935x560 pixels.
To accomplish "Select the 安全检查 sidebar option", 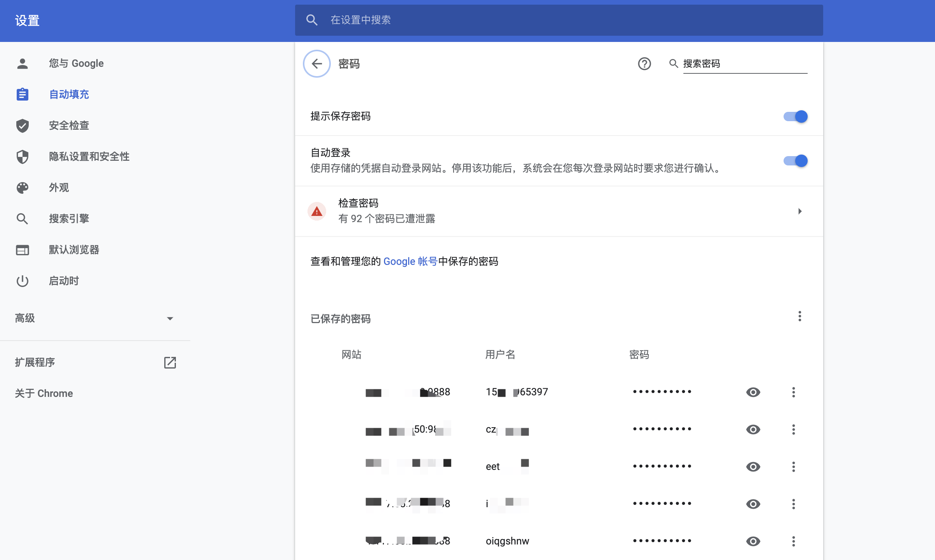I will 67,125.
